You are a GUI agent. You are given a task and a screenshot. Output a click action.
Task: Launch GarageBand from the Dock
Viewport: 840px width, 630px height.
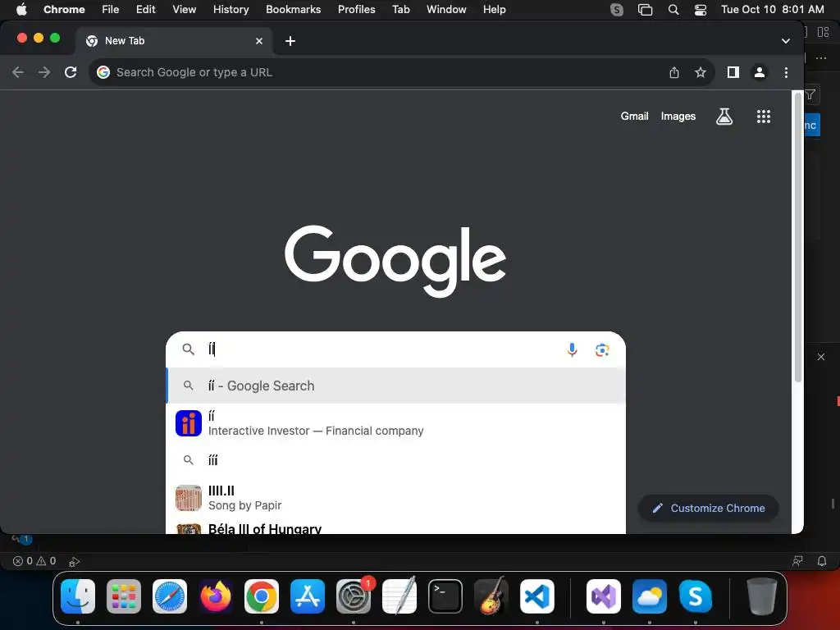click(x=491, y=596)
